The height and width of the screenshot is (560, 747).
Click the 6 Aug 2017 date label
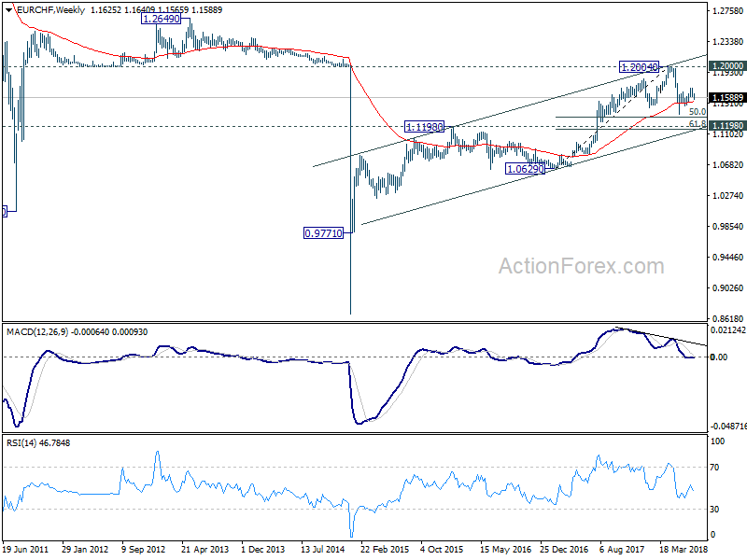[x=622, y=550]
